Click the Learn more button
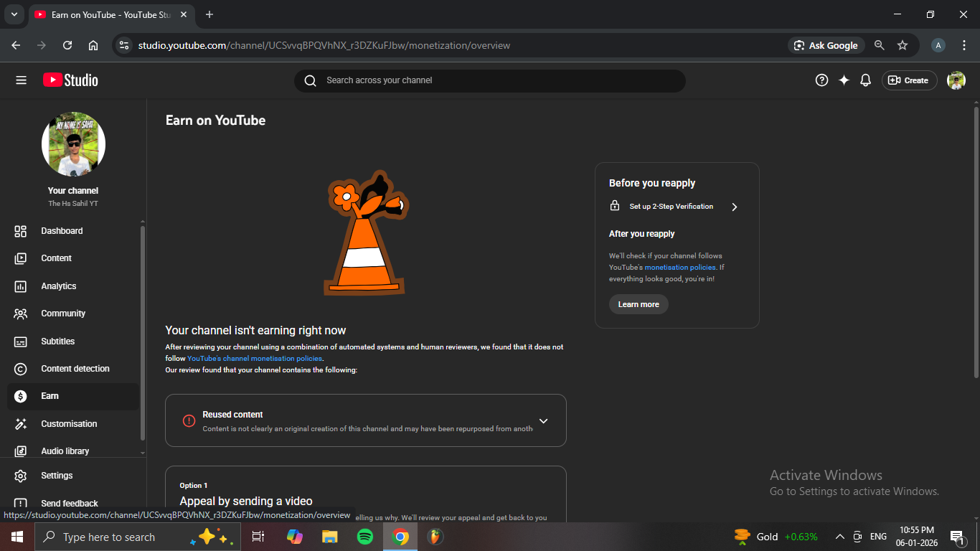980x551 pixels. (x=639, y=304)
